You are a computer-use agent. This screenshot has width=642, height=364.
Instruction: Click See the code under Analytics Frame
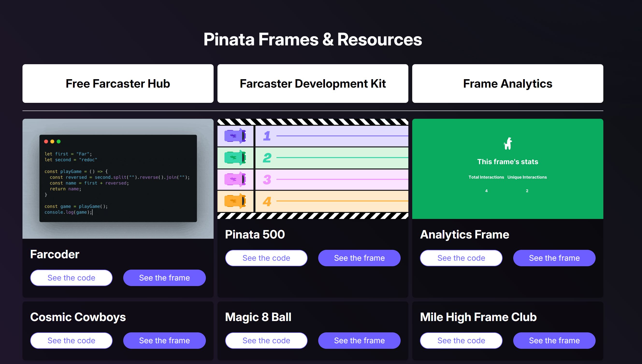(461, 258)
